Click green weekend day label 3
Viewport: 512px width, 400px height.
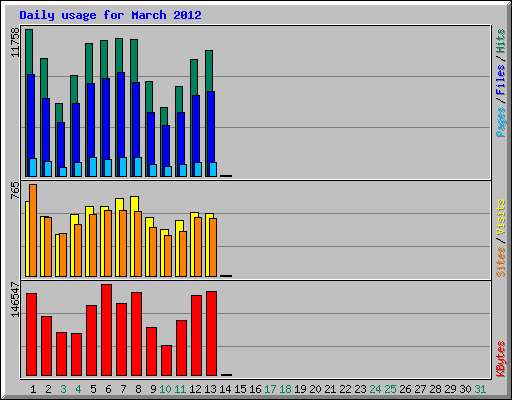pyautogui.click(x=63, y=389)
